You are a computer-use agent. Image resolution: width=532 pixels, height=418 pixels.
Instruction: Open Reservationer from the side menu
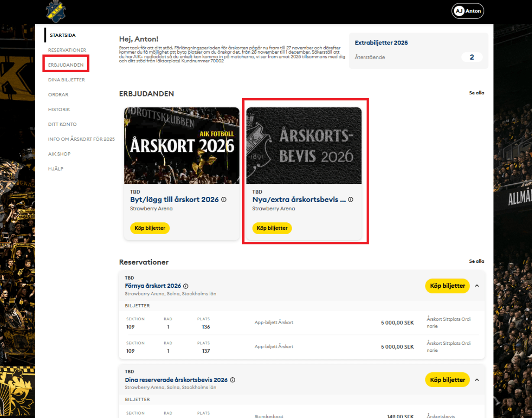pos(67,50)
